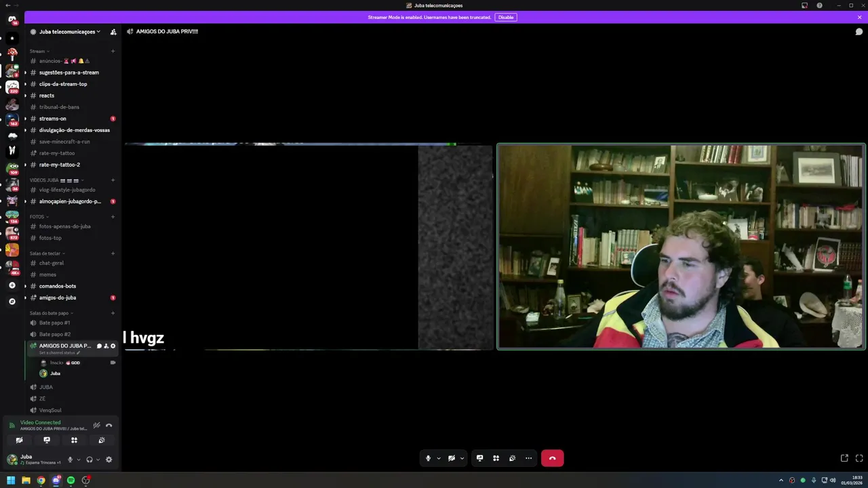The width and height of the screenshot is (868, 488).
Task: Click the invite members icon beside server name
Action: (113, 32)
